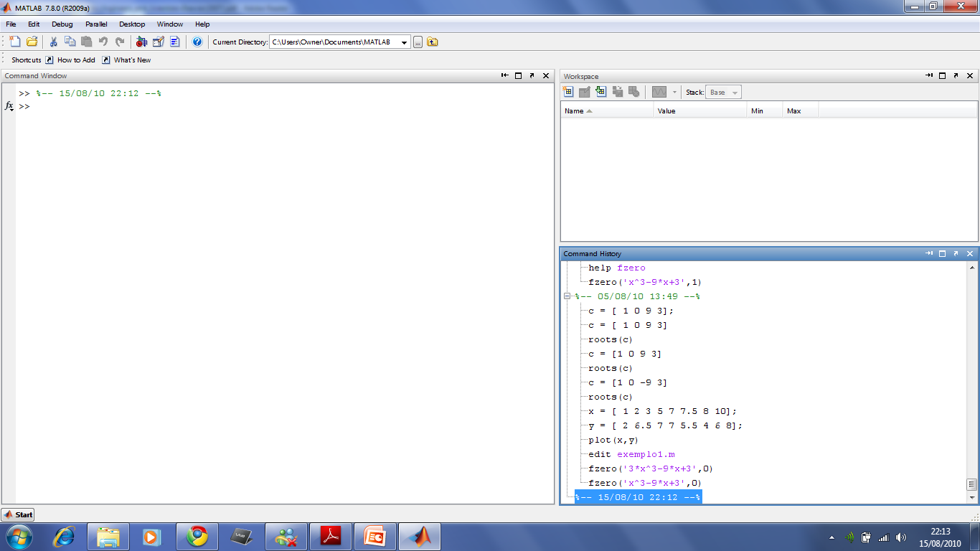
Task: Browse for folder with ellipsis button
Action: point(418,42)
